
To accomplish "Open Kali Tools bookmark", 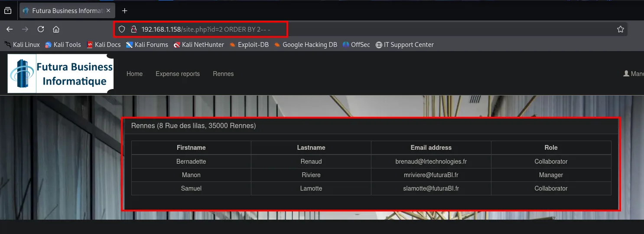I will (63, 44).
